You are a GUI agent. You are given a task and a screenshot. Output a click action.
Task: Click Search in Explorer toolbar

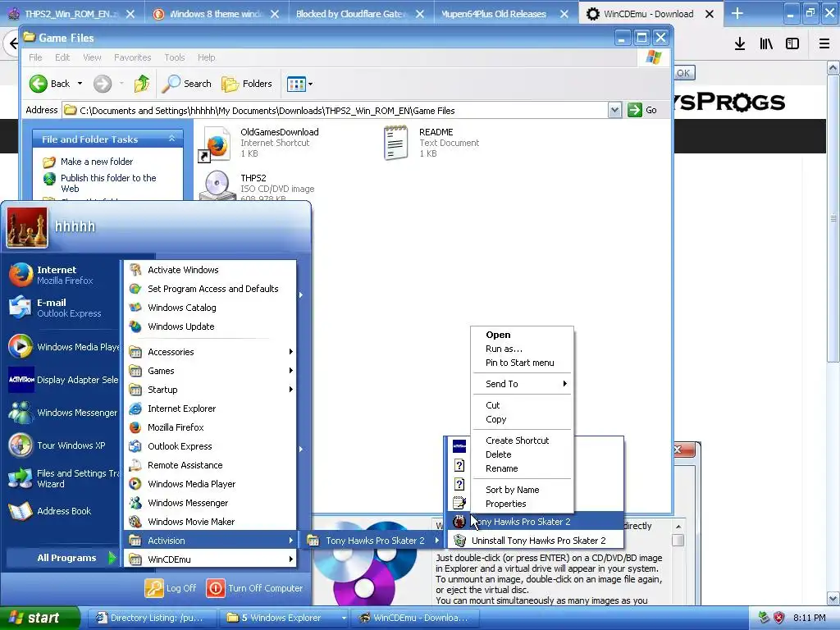(187, 84)
